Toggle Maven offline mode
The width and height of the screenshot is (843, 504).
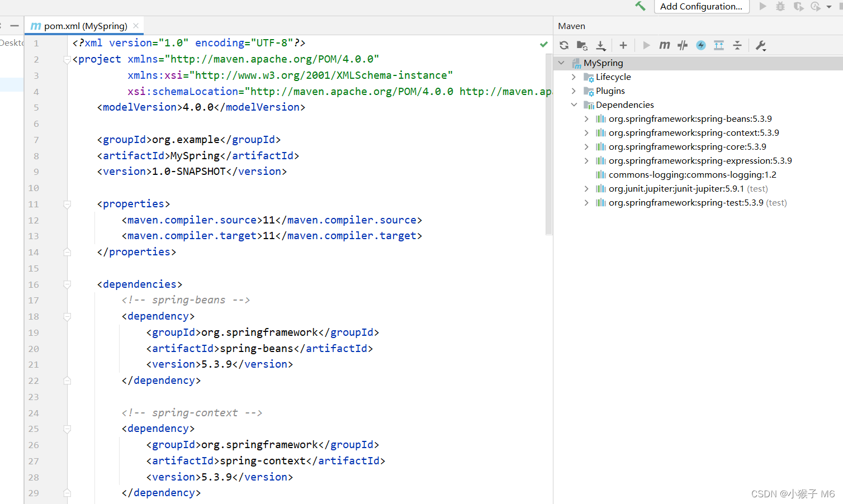(x=683, y=45)
